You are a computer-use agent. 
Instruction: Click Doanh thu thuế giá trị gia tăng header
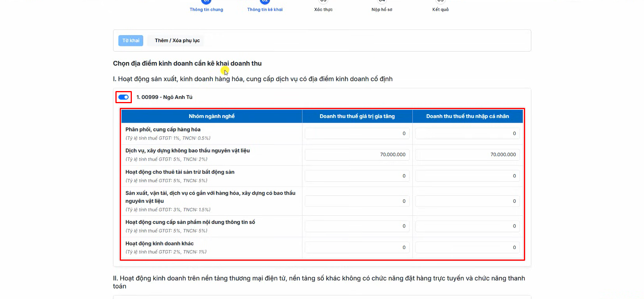[x=357, y=116]
